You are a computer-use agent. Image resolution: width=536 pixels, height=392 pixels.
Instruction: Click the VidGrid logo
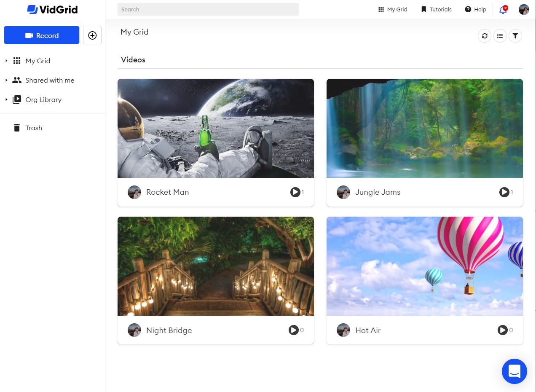coord(52,9)
